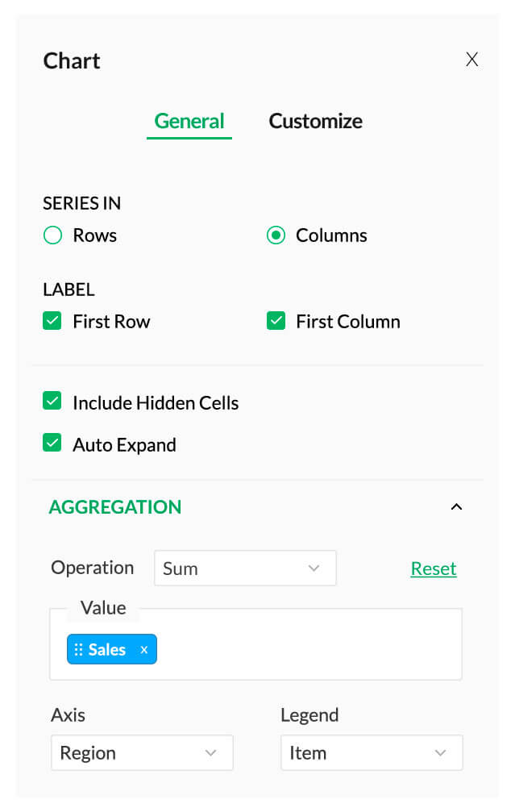Select the Rows series option

pyautogui.click(x=53, y=235)
